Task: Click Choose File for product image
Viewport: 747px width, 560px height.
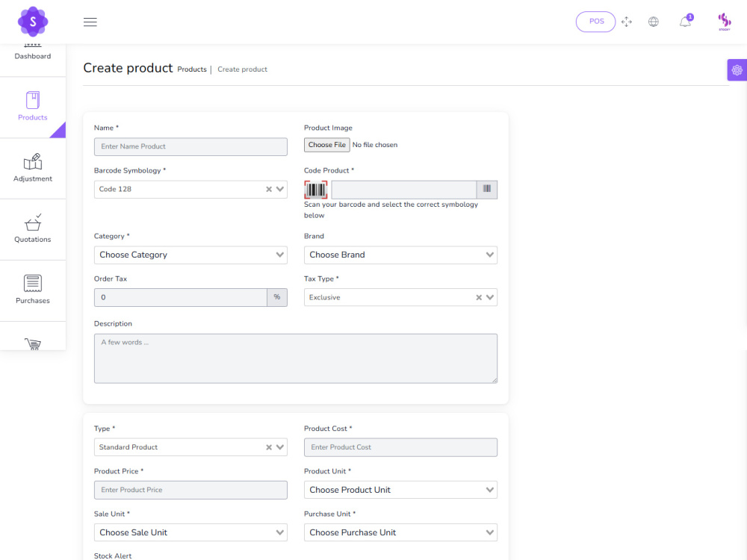Action: pyautogui.click(x=327, y=145)
